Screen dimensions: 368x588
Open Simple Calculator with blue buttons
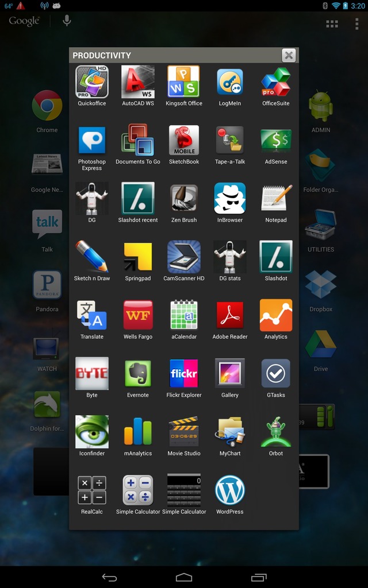(138, 490)
